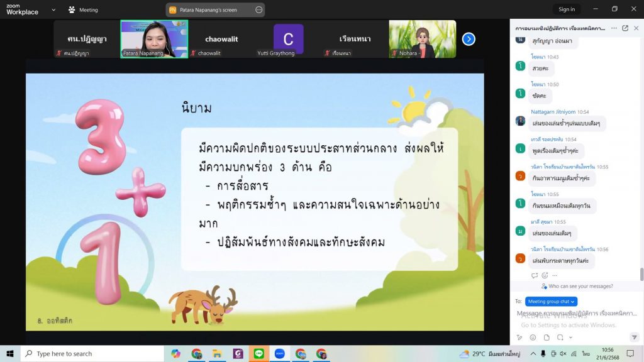Open Windows notification center
Image resolution: width=644 pixels, height=362 pixels.
tap(630, 353)
